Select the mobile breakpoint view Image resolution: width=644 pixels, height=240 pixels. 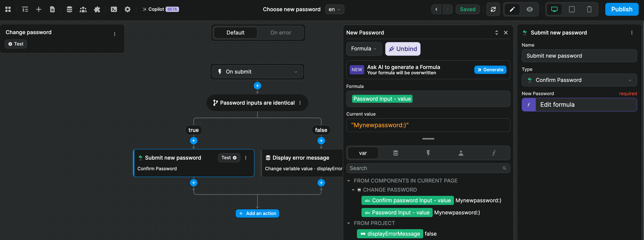click(589, 9)
